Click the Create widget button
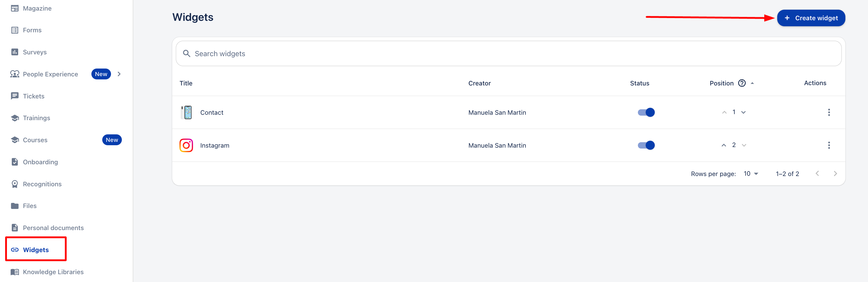Viewport: 868px width, 282px height. [811, 18]
